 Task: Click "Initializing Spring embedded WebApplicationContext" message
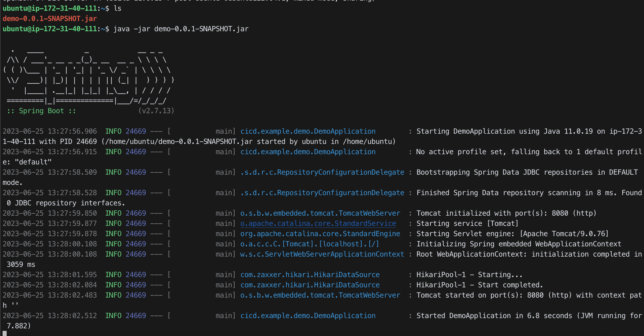pos(519,244)
